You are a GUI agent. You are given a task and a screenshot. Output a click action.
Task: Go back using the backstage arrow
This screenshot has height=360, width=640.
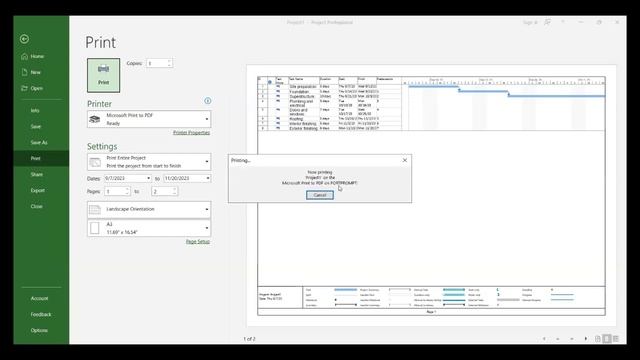(x=24, y=39)
